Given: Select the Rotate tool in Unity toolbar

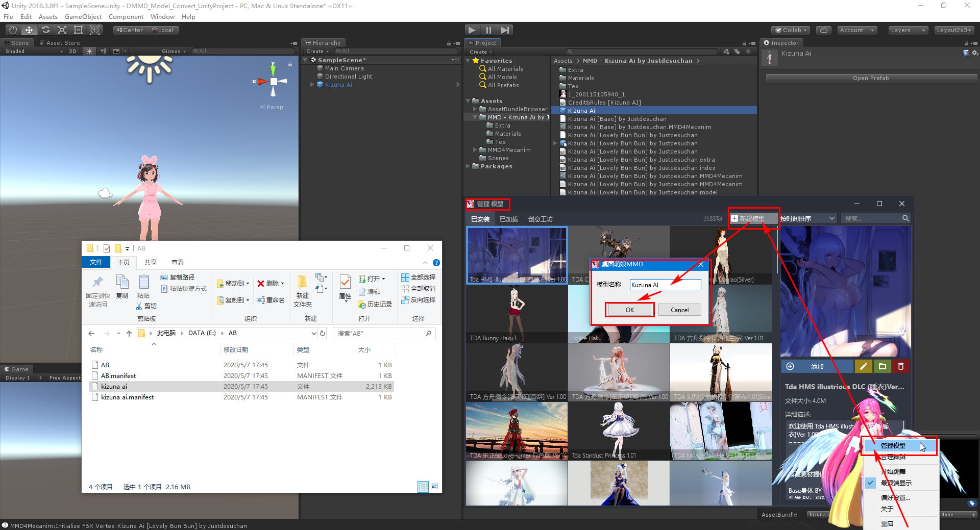Looking at the screenshot, I should (46, 30).
